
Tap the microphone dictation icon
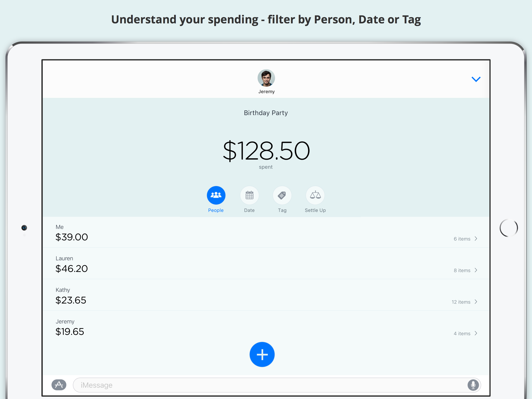pos(473,385)
